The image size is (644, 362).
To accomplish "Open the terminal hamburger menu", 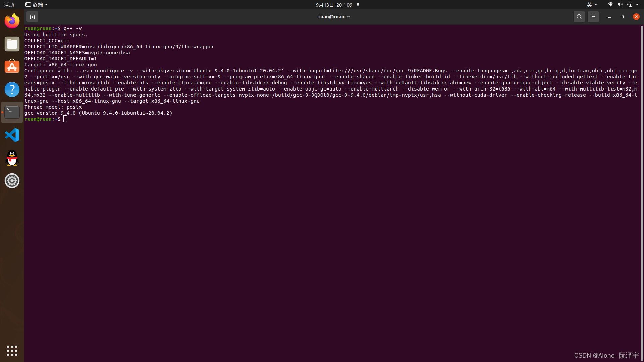I will pos(593,16).
